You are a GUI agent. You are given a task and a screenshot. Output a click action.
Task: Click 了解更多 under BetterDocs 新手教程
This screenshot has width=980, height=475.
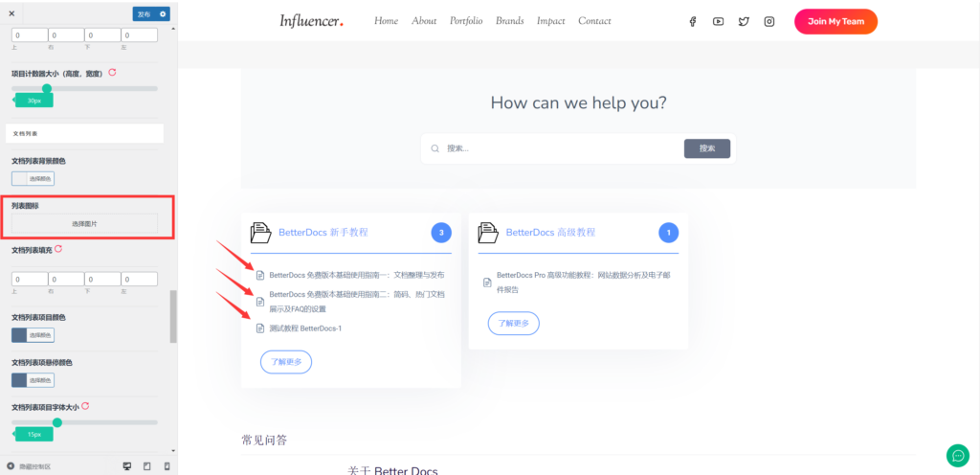tap(285, 362)
